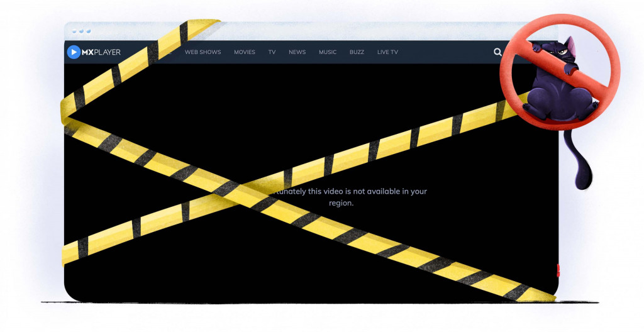The image size is (644, 332).
Task: Select the TV navigation item
Action: [272, 52]
